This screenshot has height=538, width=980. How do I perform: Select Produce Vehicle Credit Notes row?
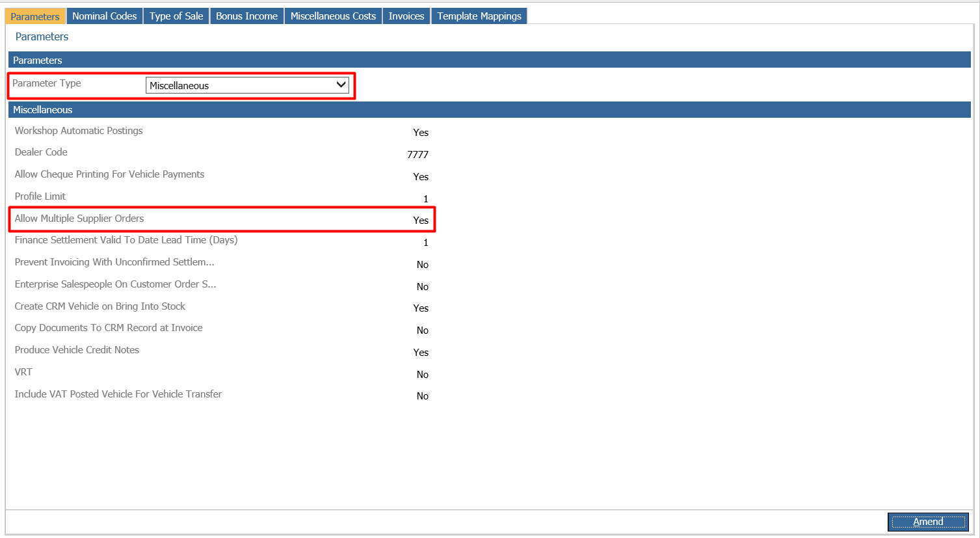pos(222,351)
